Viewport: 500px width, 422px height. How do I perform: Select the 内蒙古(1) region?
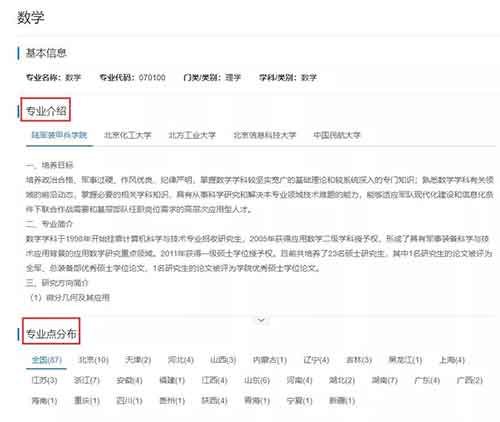tap(270, 360)
